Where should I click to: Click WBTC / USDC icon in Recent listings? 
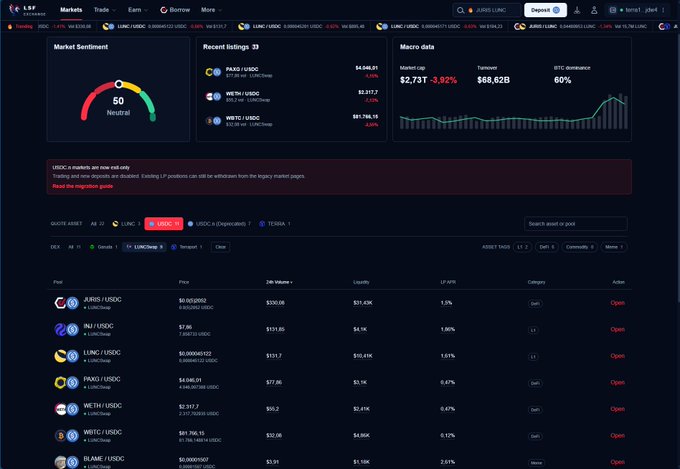pyautogui.click(x=213, y=121)
